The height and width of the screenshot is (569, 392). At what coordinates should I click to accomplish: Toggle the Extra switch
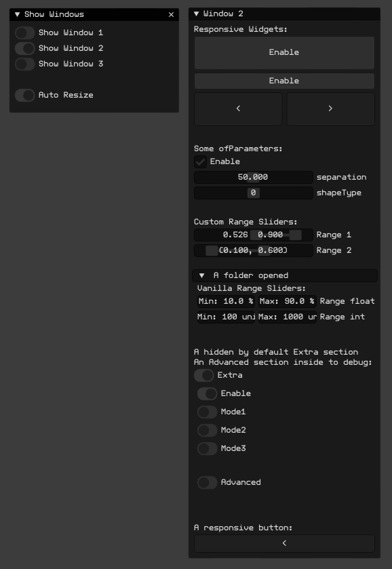(x=203, y=375)
